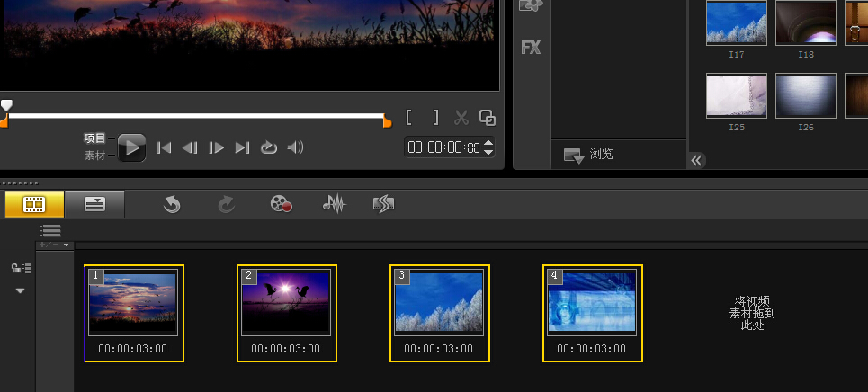
Task: Click the scissors split clip icon
Action: pyautogui.click(x=461, y=117)
